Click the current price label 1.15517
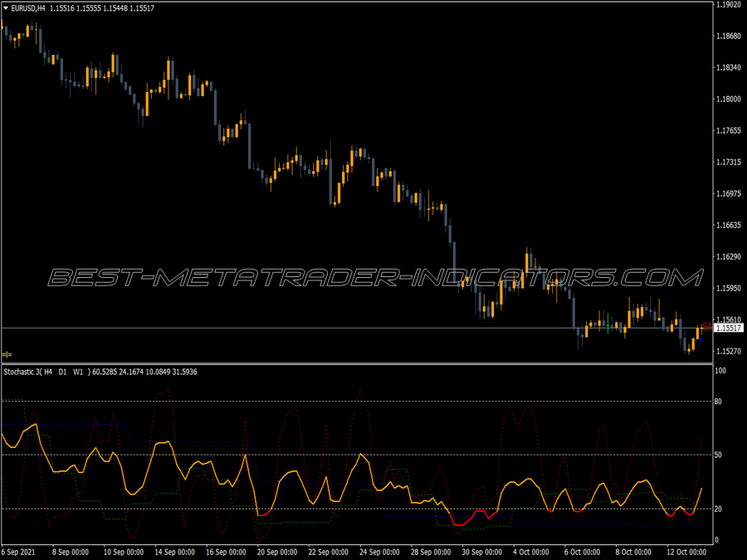747x560 pixels. coord(729,328)
